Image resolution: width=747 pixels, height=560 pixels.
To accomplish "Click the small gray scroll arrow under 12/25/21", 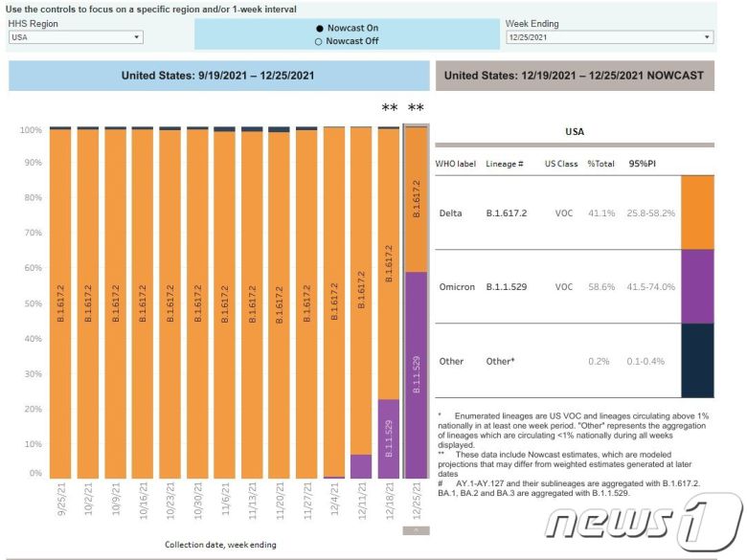I will click(417, 529).
